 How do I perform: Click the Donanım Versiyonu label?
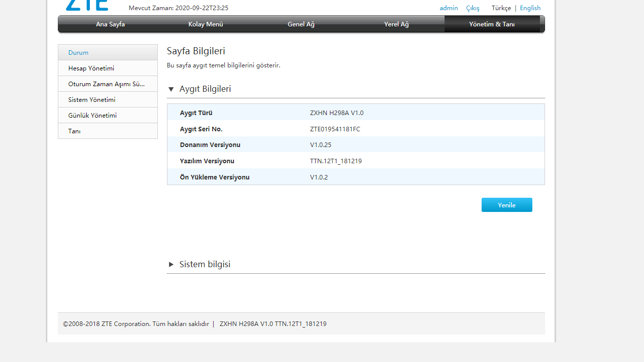210,144
